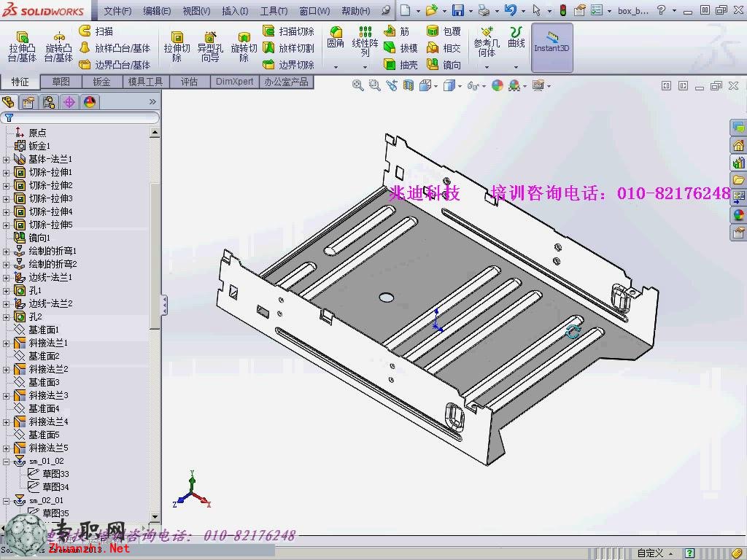Expand the 基体-法兰1 feature node
The height and width of the screenshot is (560, 747).
(6, 160)
